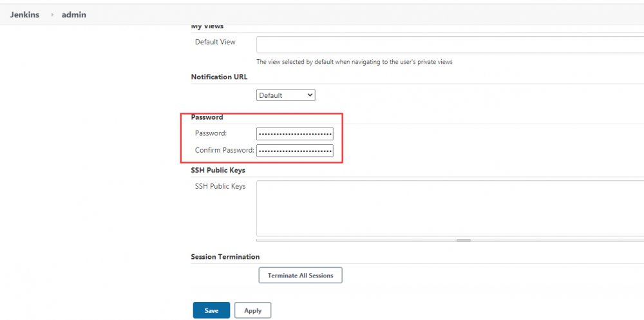Click the SSH Public Keys label beside the textarea

click(x=220, y=186)
